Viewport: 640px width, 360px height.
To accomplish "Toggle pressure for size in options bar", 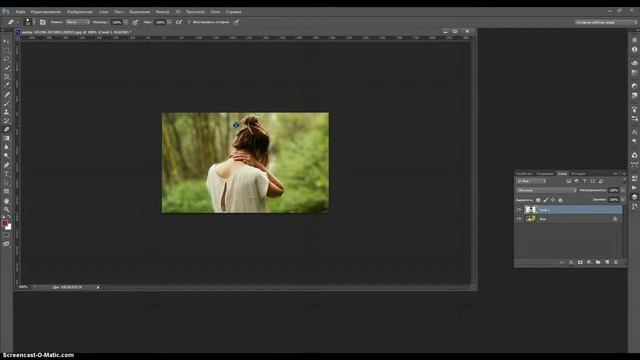I will click(x=236, y=22).
